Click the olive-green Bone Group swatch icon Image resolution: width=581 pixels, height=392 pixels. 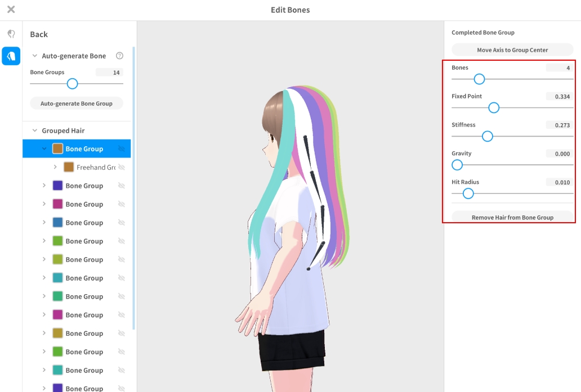[57, 259]
